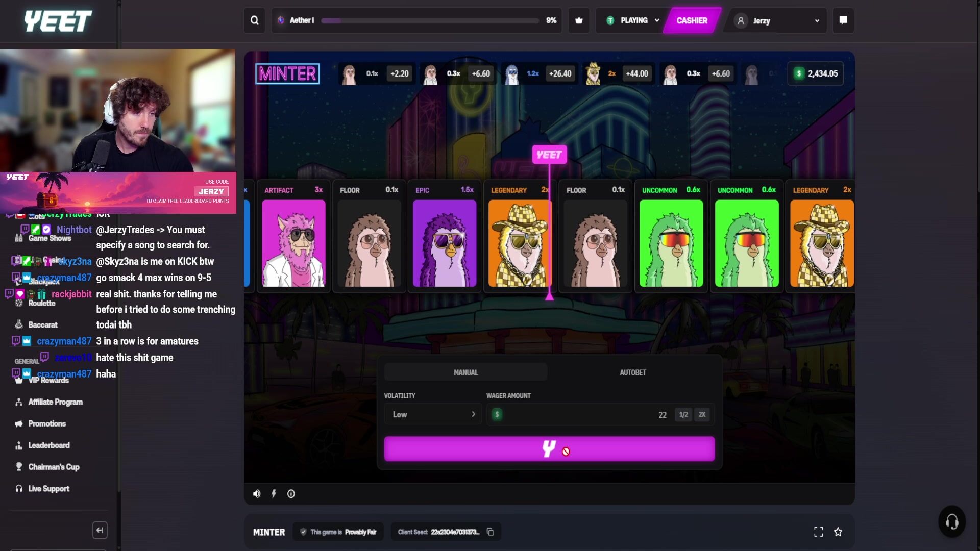Click the +2.20 result history entry
This screenshot has height=551, width=980.
point(400,73)
